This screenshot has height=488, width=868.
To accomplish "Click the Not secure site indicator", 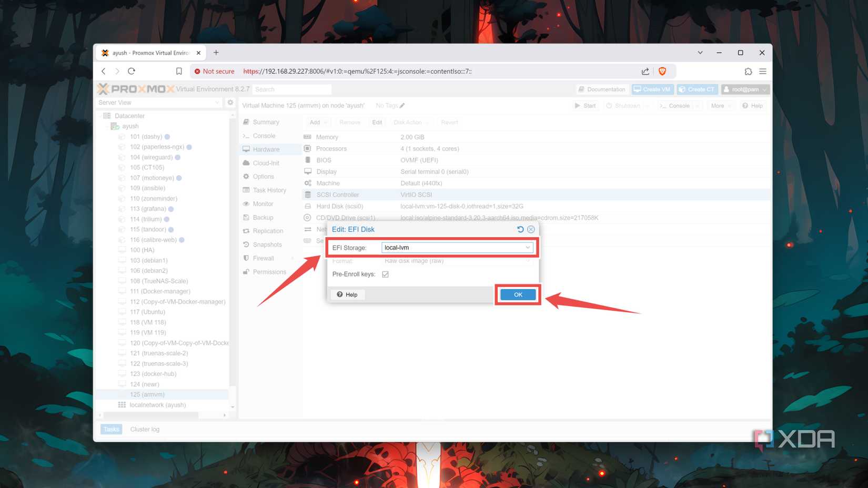I will pyautogui.click(x=214, y=71).
